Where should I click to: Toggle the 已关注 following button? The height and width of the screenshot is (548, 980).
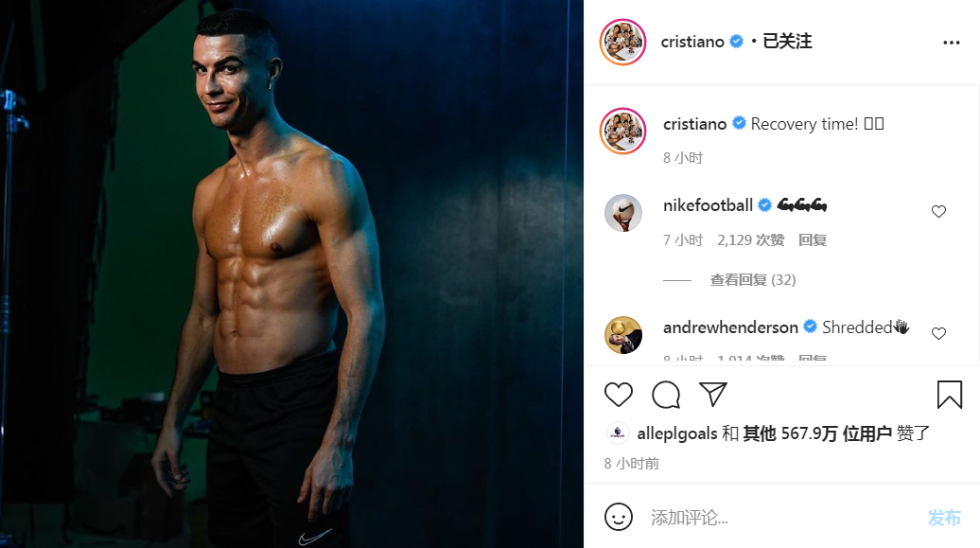tap(787, 42)
